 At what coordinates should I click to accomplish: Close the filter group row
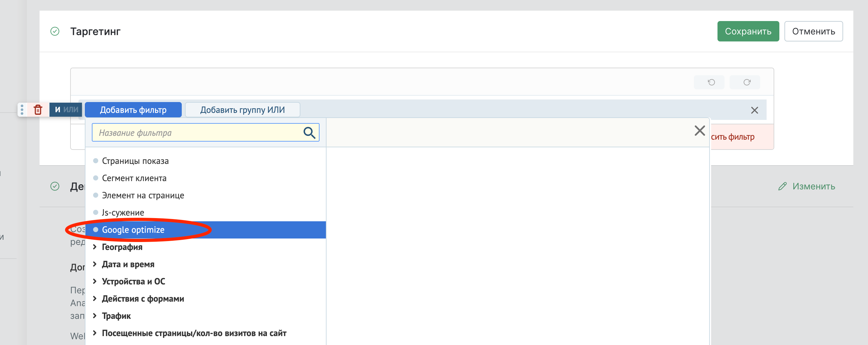point(754,110)
